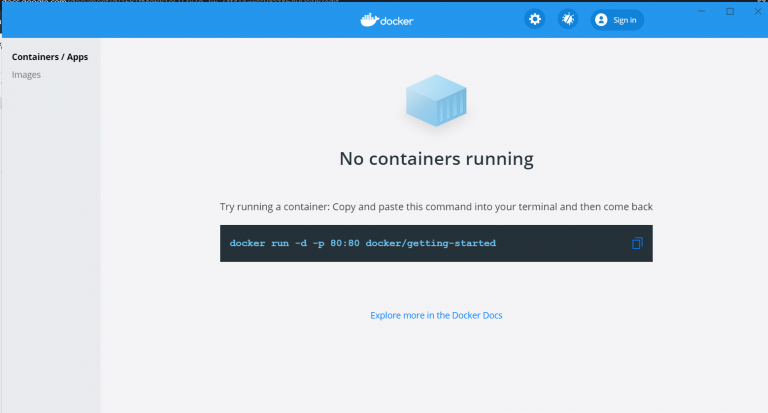Open the Explore more in the Docker Docs link
Screen dimensions: 768x413
(x=436, y=315)
